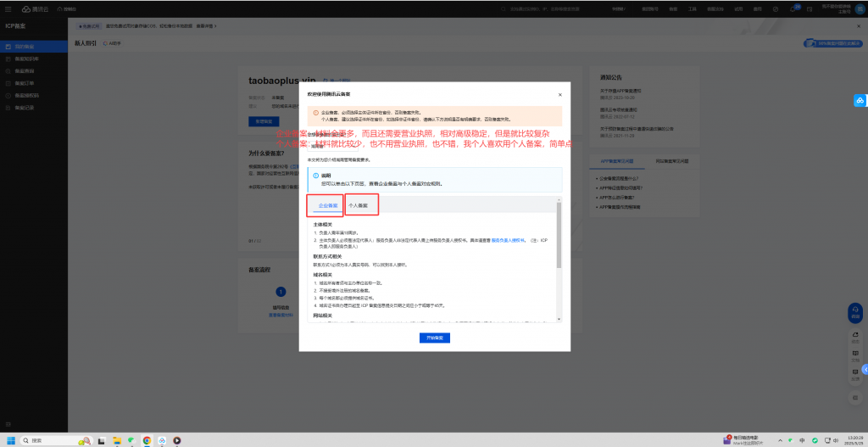868x447 pixels.
Task: Click the Windows taskbar search box
Action: tap(57, 440)
